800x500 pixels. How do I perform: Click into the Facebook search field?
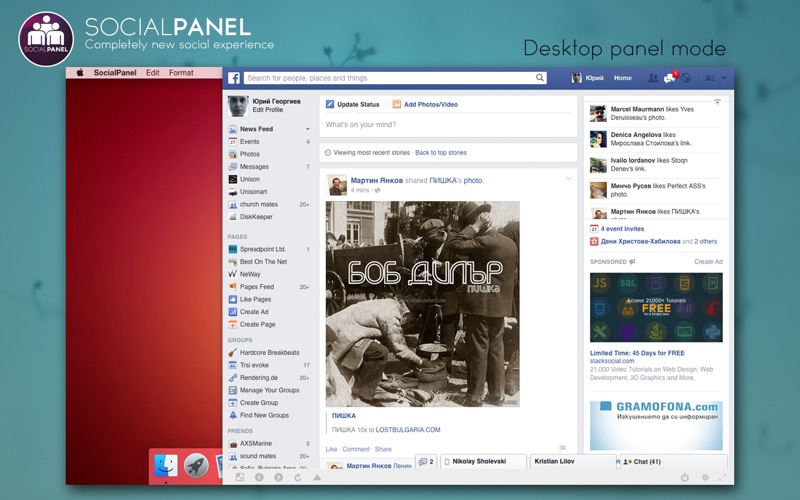coord(389,78)
